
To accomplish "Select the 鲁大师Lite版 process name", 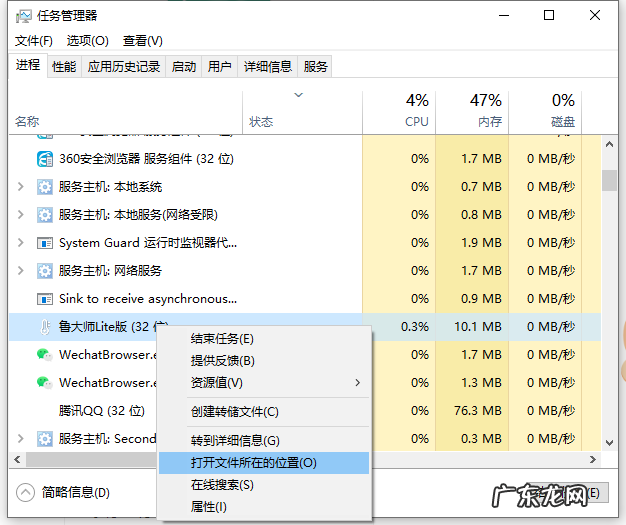I will click(x=113, y=327).
